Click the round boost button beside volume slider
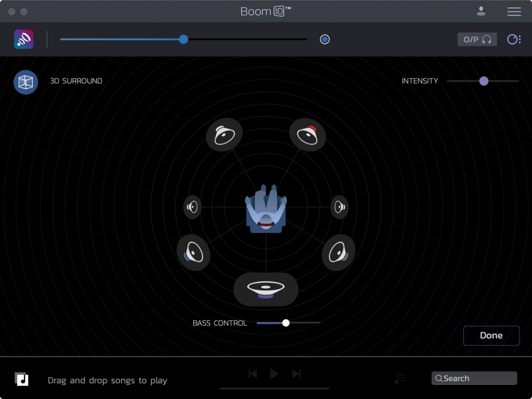Image resolution: width=532 pixels, height=399 pixels. point(325,40)
